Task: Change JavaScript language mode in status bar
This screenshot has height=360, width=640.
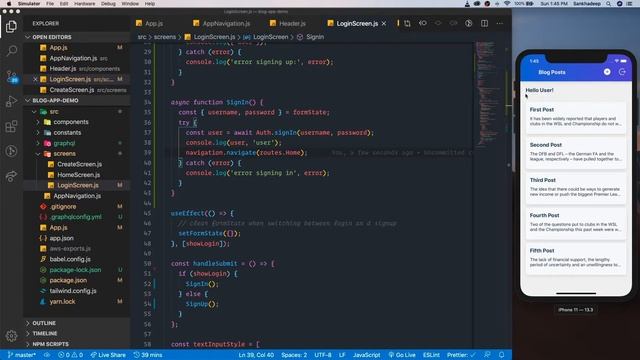Action: pos(367,355)
